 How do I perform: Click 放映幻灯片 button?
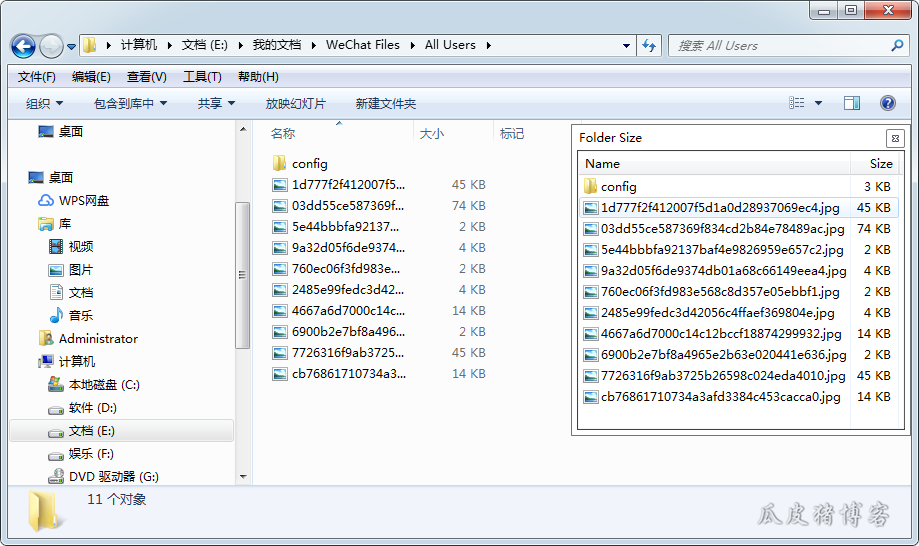(x=295, y=104)
